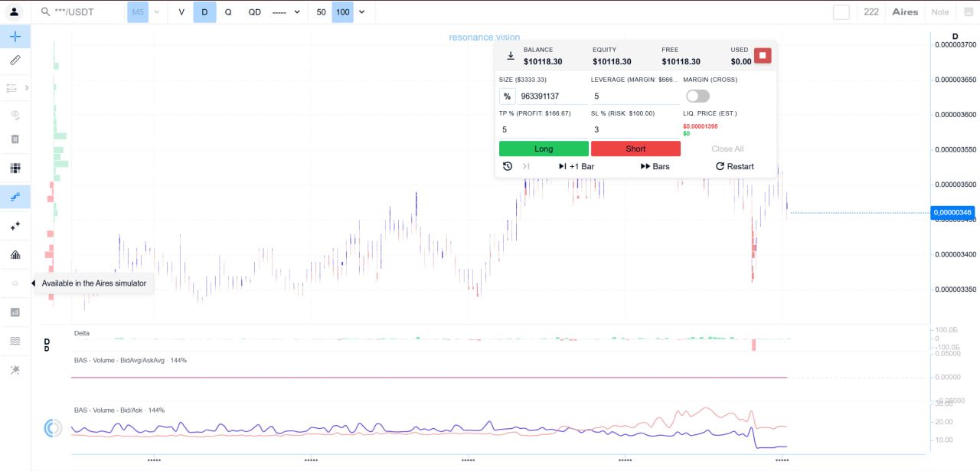Click the ***/USDT symbol search field

80,12
